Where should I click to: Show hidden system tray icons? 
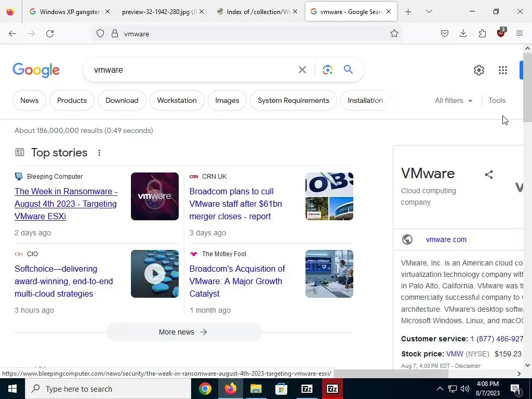pyautogui.click(x=440, y=389)
